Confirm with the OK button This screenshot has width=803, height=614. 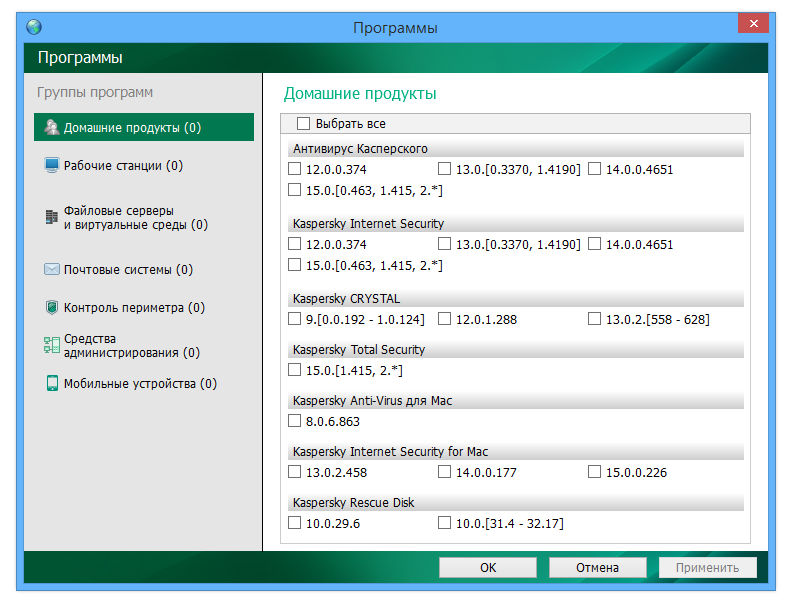coord(488,567)
